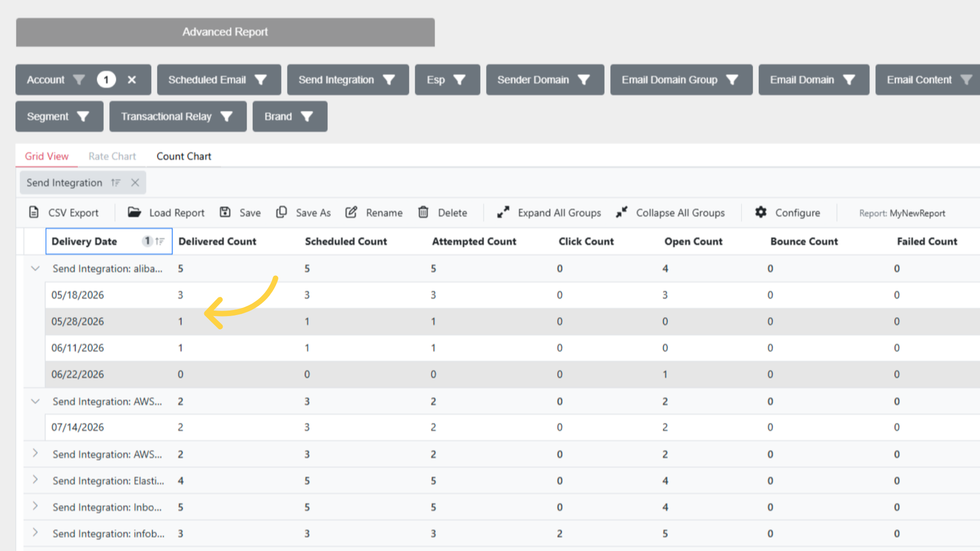Sort by Delivered Count column header

[x=217, y=242]
